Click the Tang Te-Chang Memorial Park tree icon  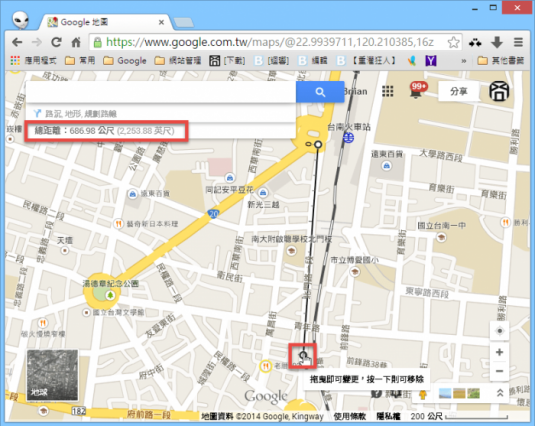coord(110,295)
